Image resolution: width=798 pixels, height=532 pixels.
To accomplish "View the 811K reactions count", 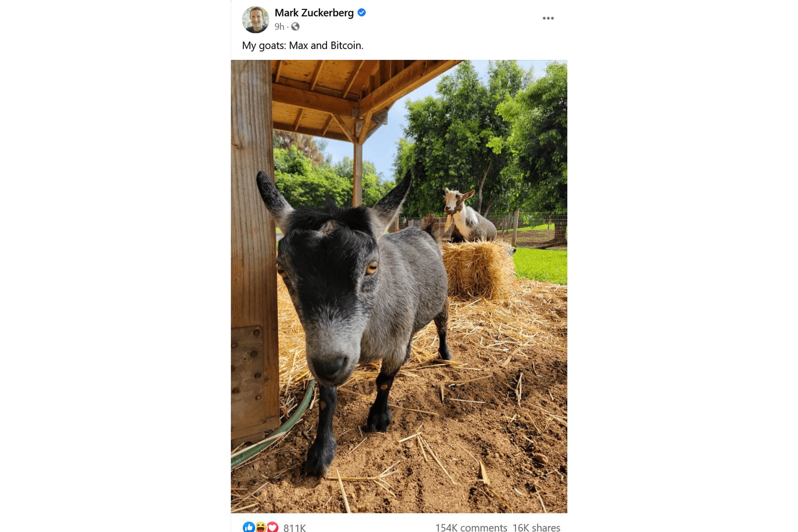I will pyautogui.click(x=294, y=527).
